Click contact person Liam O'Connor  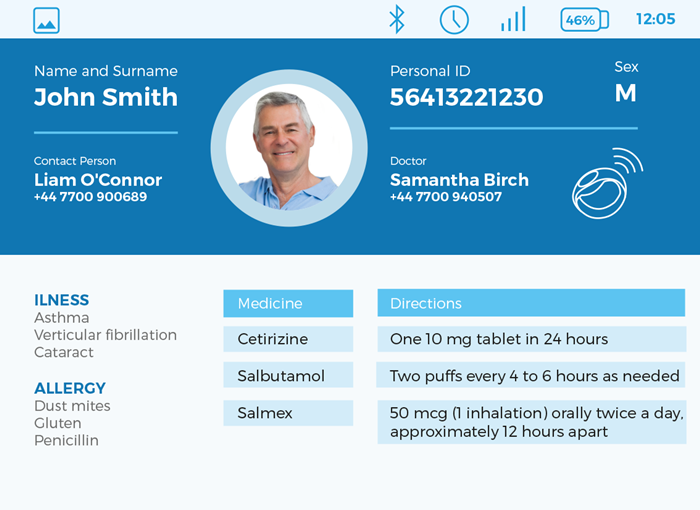point(98,180)
